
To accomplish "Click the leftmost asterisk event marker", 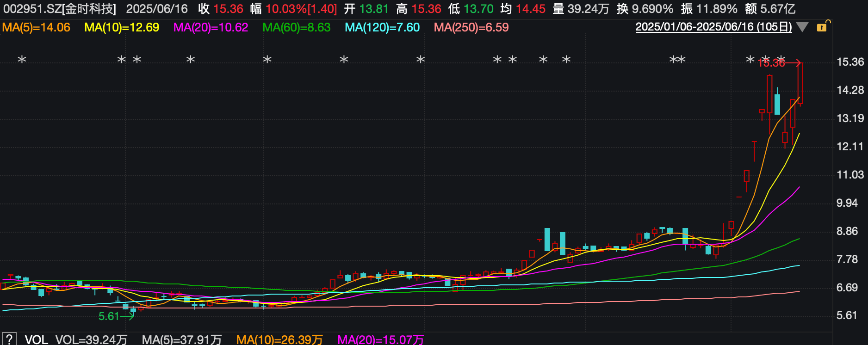I will (x=22, y=60).
